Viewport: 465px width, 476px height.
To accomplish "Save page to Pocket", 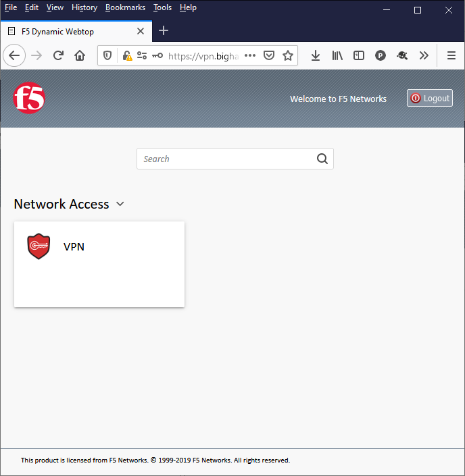I will 269,55.
